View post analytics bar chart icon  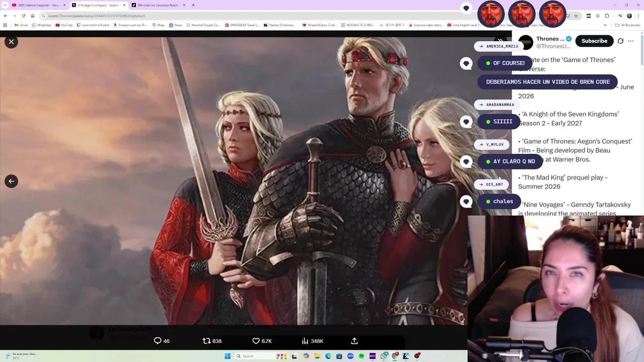pos(305,341)
